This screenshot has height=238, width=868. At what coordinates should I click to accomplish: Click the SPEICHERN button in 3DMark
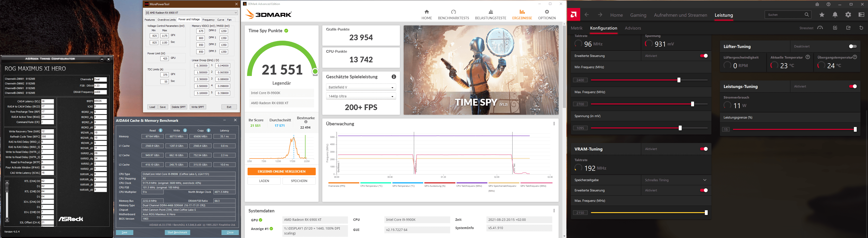pos(299,181)
